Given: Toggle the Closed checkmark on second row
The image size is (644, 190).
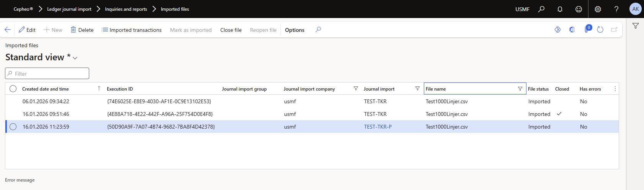Looking at the screenshot, I should pyautogui.click(x=559, y=114).
